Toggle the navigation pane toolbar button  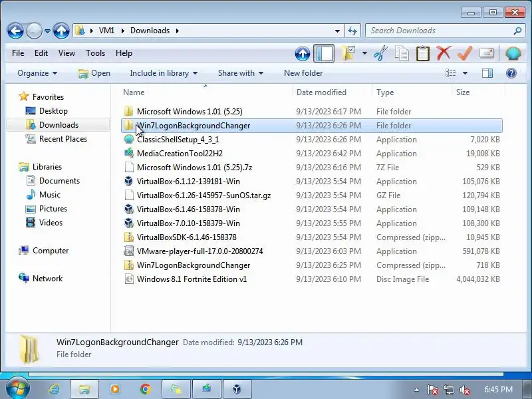point(324,54)
